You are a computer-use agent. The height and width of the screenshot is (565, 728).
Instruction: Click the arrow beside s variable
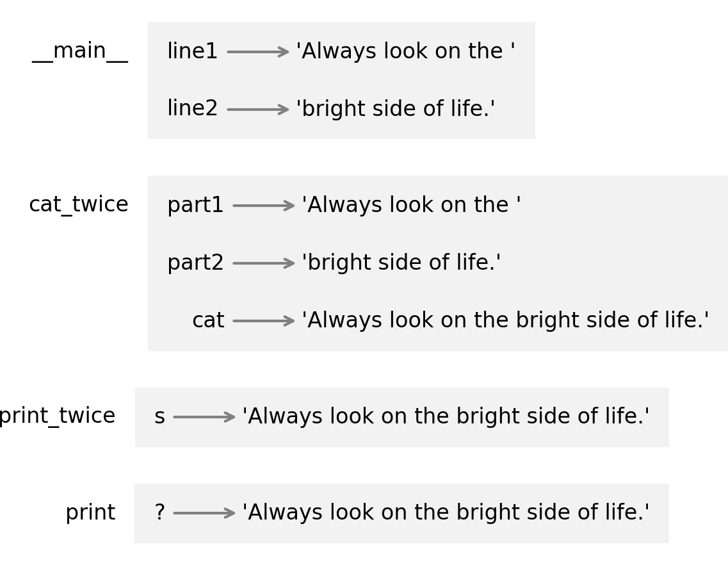pos(204,417)
